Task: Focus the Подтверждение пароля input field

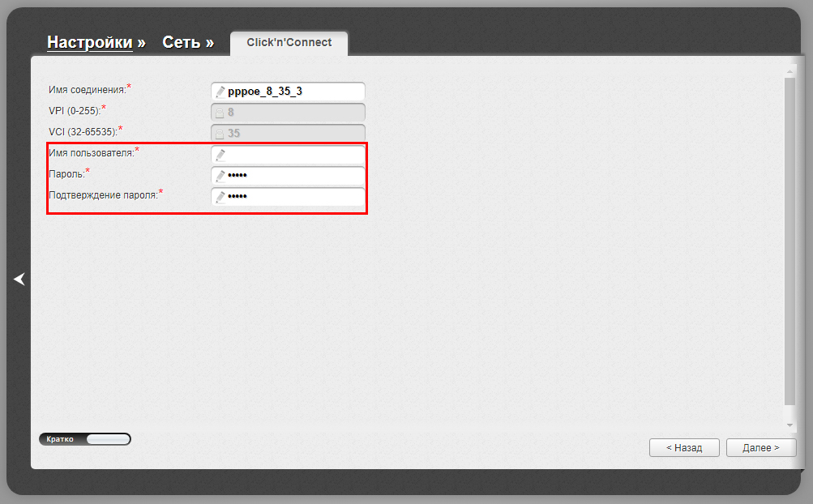Action: tap(288, 197)
